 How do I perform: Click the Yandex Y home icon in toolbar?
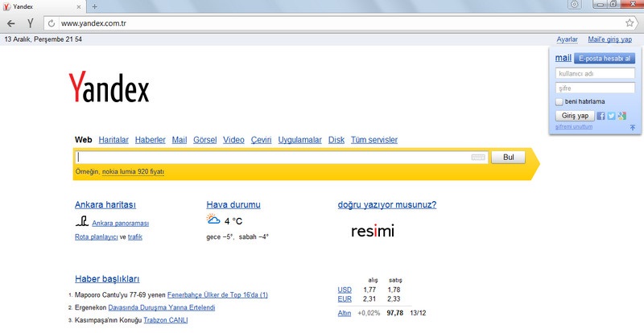tap(30, 23)
